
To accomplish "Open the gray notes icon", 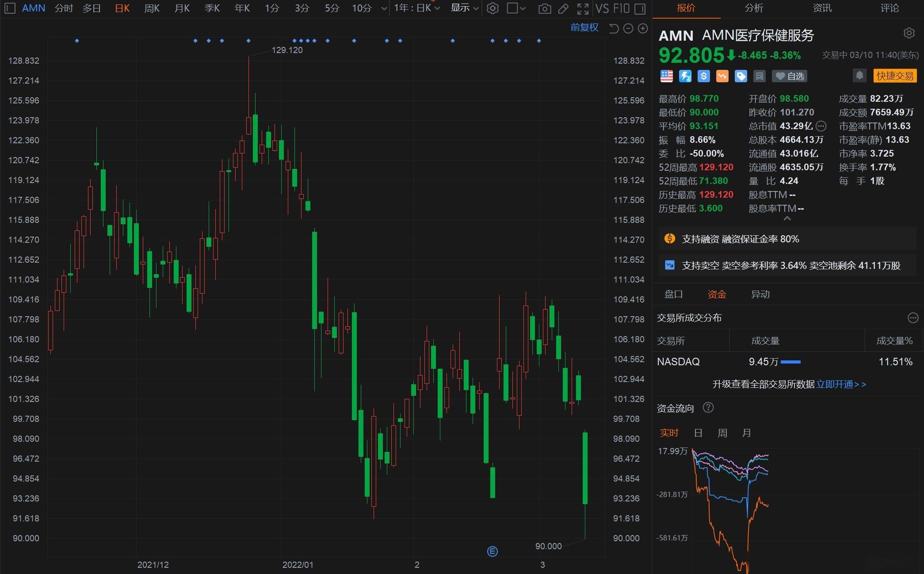I will click(x=760, y=76).
